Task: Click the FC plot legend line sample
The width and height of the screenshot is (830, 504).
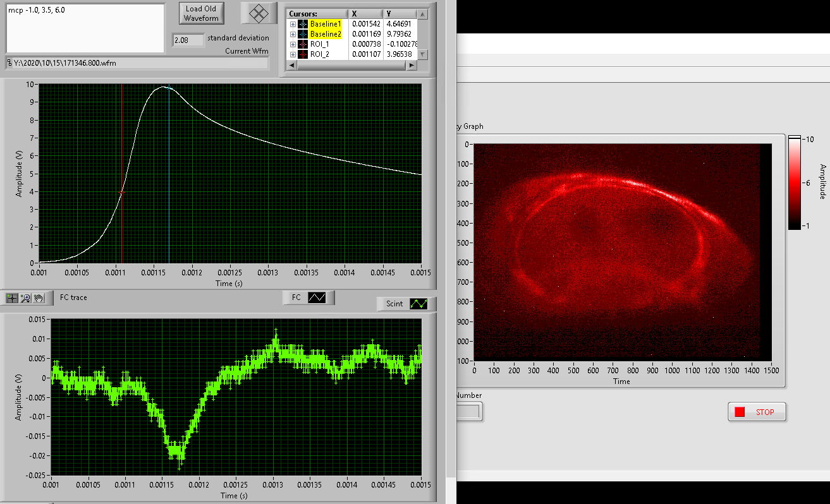Action: tap(316, 297)
